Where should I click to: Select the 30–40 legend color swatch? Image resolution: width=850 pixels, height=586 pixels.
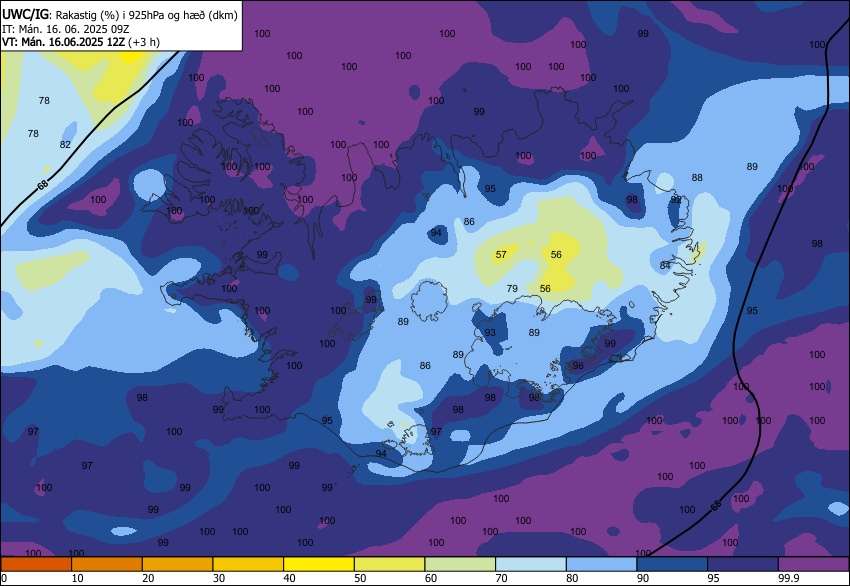tap(248, 564)
